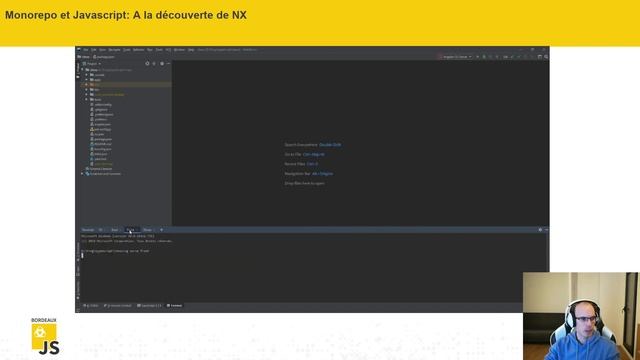
Task: Click the Bordeaux JS logo
Action: [45, 336]
